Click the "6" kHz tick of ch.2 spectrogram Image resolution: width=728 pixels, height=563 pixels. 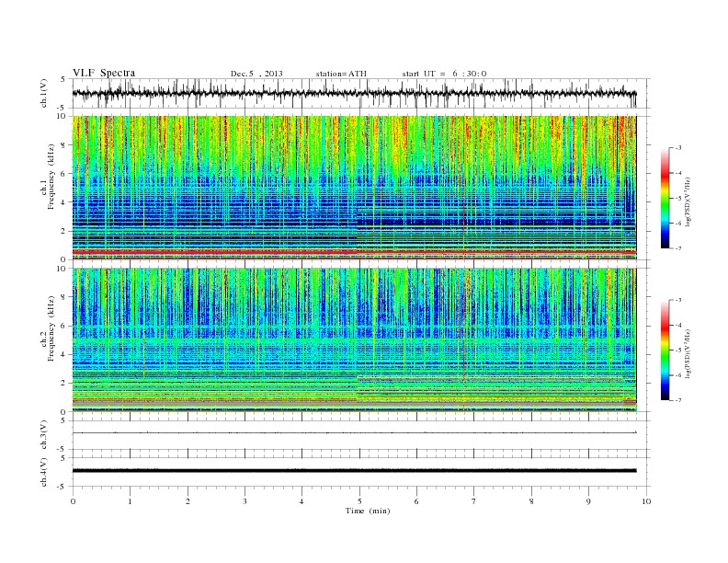[63, 326]
